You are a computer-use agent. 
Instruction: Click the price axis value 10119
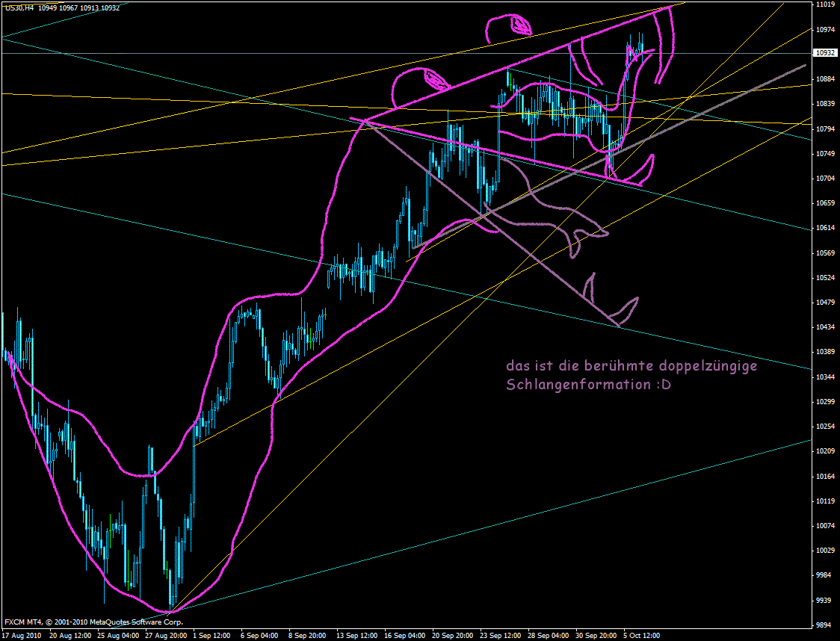[x=826, y=501]
